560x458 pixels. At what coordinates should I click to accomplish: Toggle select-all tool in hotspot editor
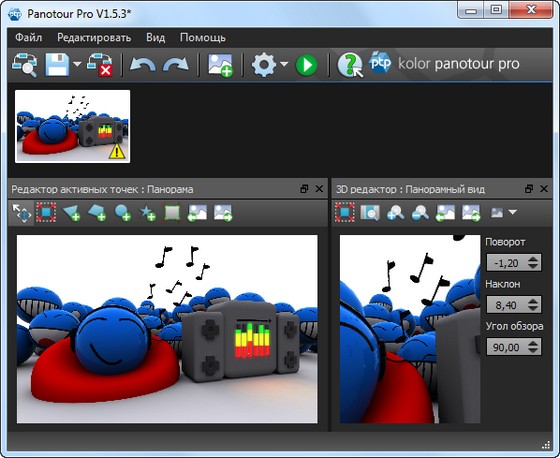46,213
